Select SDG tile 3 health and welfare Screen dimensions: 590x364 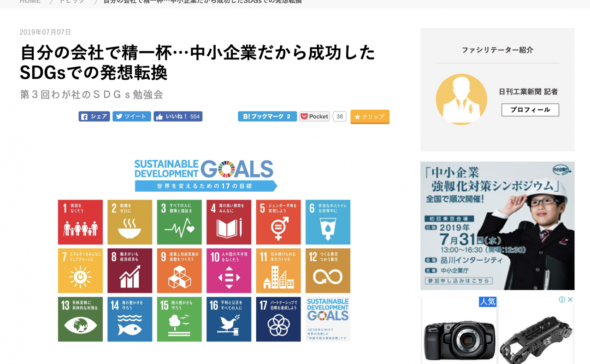click(179, 222)
